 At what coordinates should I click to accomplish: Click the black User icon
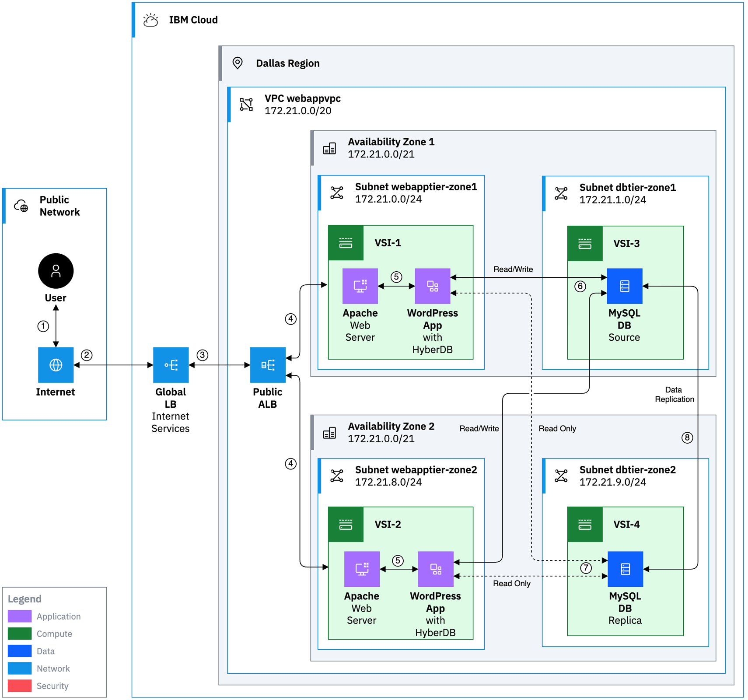tap(56, 271)
